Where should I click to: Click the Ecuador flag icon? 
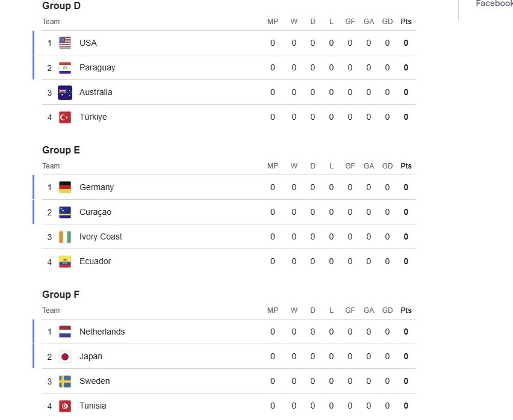point(65,261)
